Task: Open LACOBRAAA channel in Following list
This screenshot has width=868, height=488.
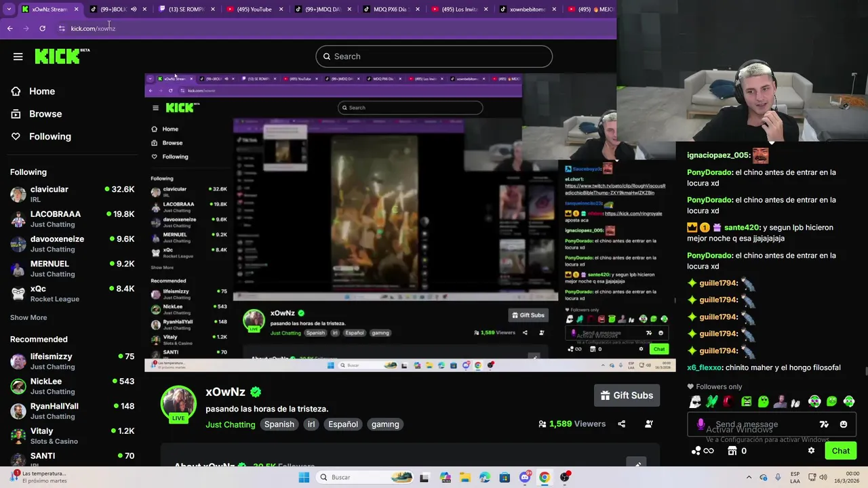Action: click(72, 218)
